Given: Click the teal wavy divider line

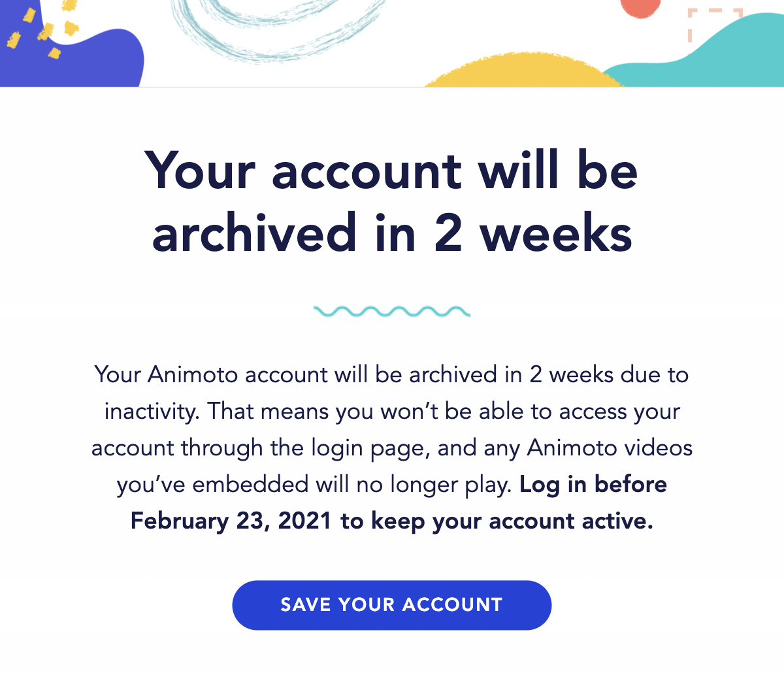Looking at the screenshot, I should click(392, 312).
